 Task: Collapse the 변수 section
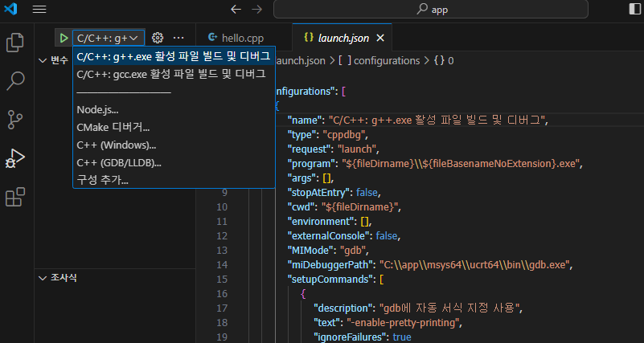[43, 60]
